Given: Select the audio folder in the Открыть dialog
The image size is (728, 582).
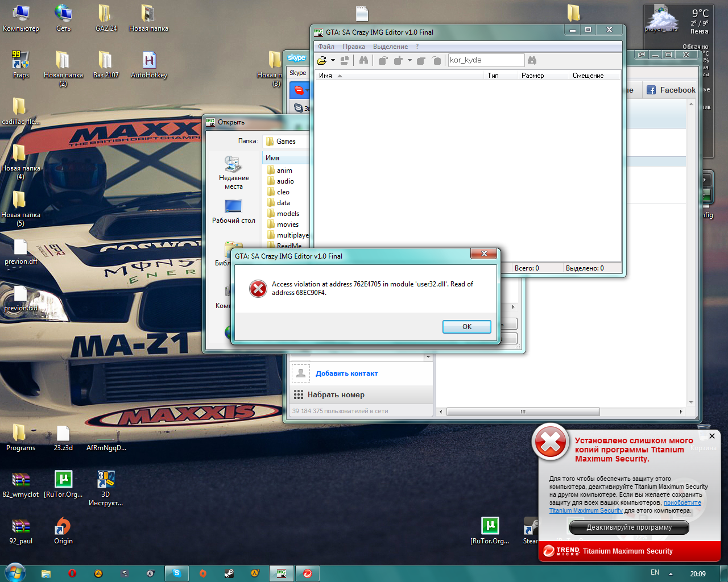Looking at the screenshot, I should (280, 181).
